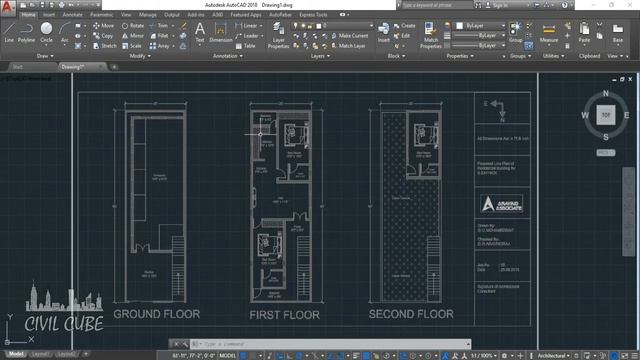Open Workspace Switching gear in status bar
This screenshot has height=360, width=640.
pyautogui.click(x=504, y=356)
